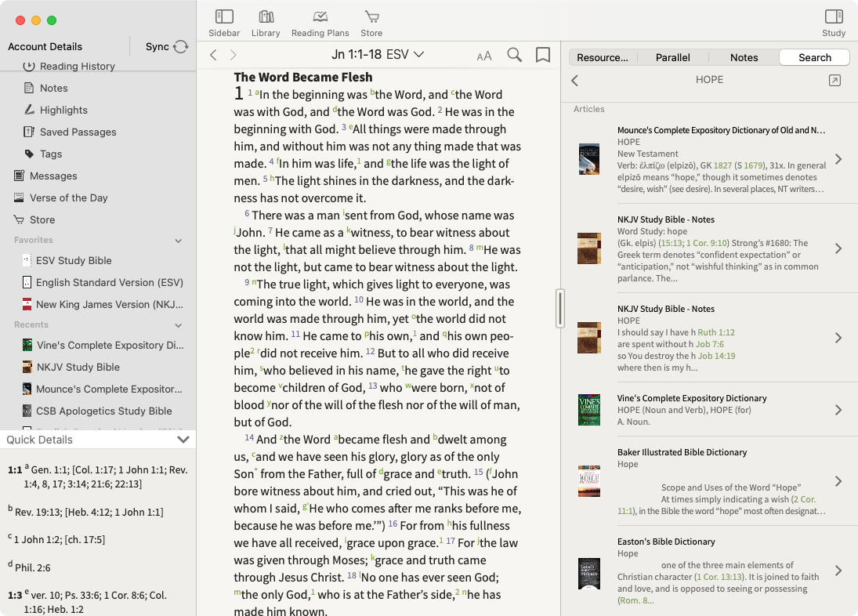Click the bookmark icon in reader toolbar
Image resolution: width=858 pixels, height=616 pixels.
click(543, 55)
